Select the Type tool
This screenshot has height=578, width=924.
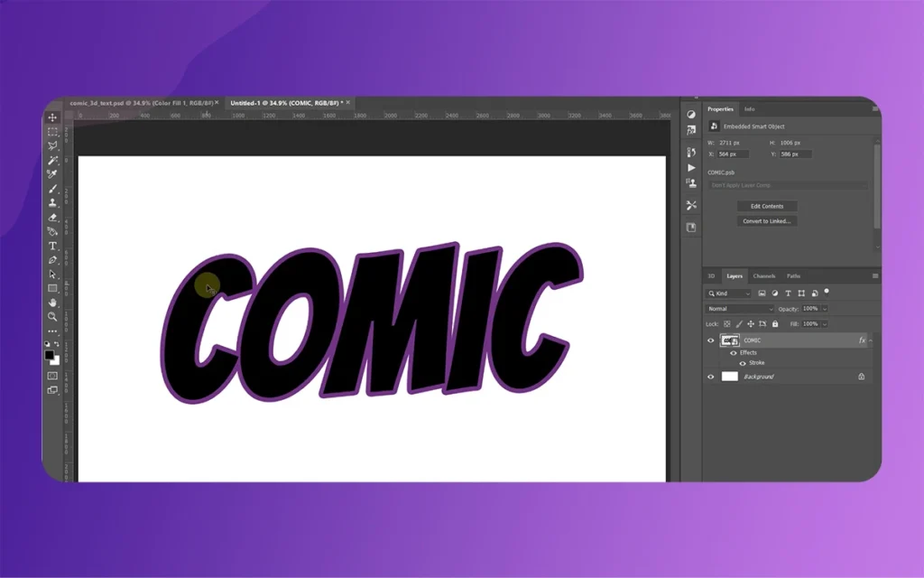click(52, 246)
